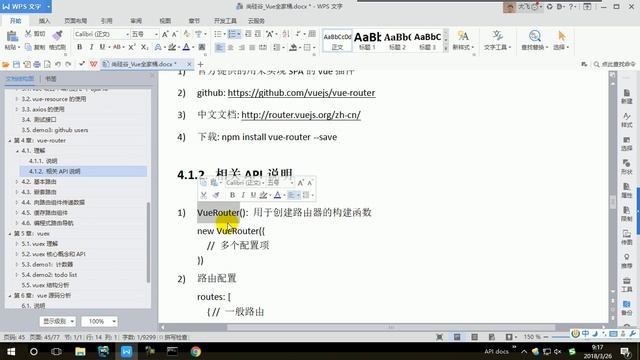Collapse the '第 5 章: vuex' chapter
The image size is (640, 360).
click(10, 234)
